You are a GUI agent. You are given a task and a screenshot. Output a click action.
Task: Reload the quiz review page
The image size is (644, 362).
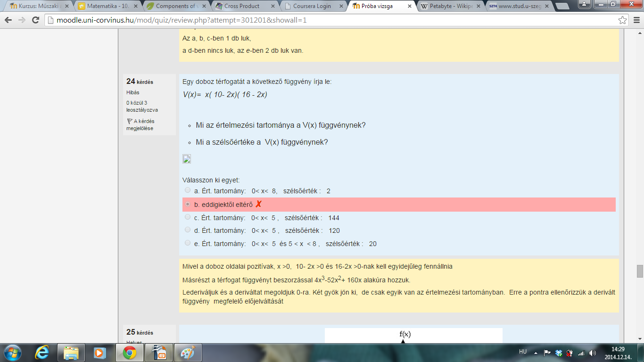(x=35, y=20)
